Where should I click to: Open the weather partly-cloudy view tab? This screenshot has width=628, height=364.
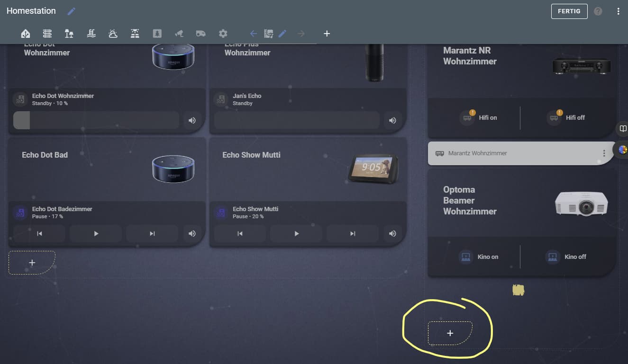tap(113, 34)
